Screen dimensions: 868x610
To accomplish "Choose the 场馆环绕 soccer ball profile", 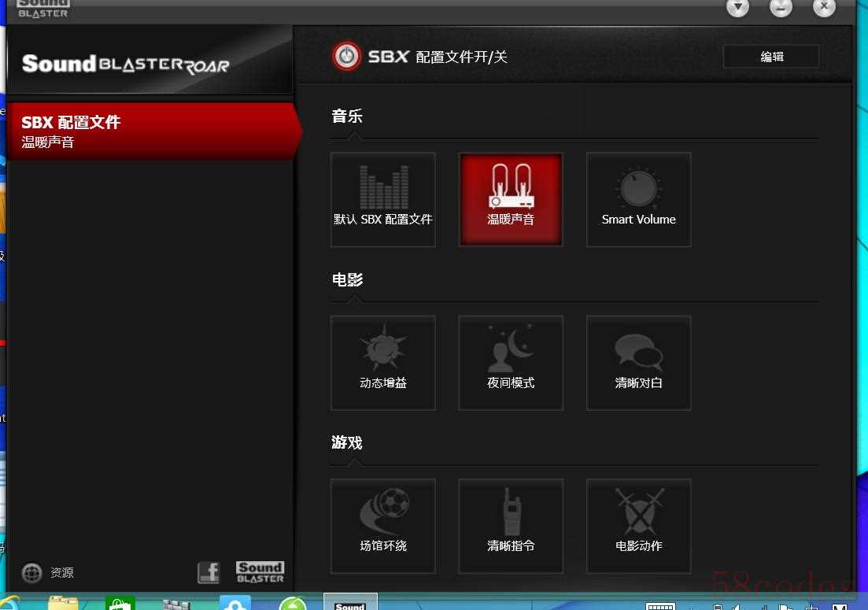I will (x=383, y=526).
